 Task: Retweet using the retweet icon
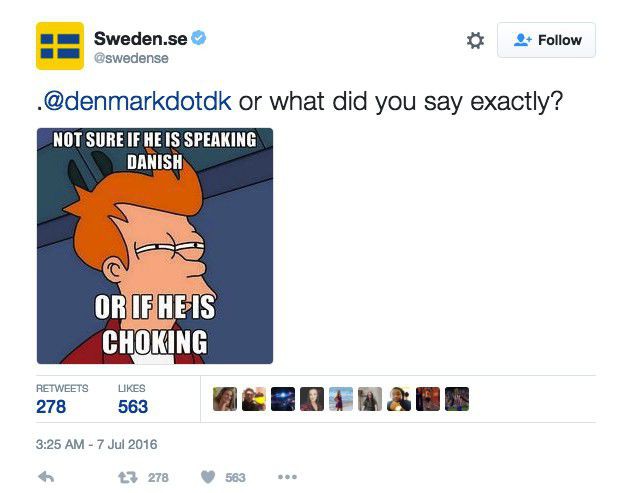pyautogui.click(x=128, y=477)
